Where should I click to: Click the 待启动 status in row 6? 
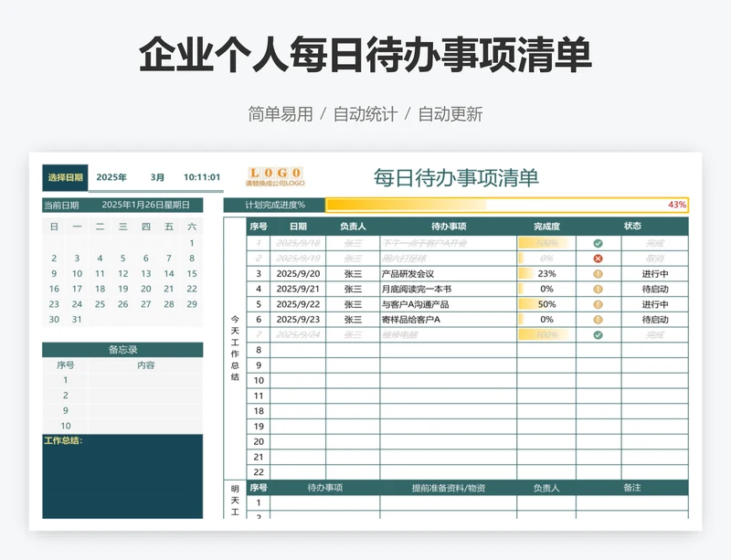tap(654, 320)
